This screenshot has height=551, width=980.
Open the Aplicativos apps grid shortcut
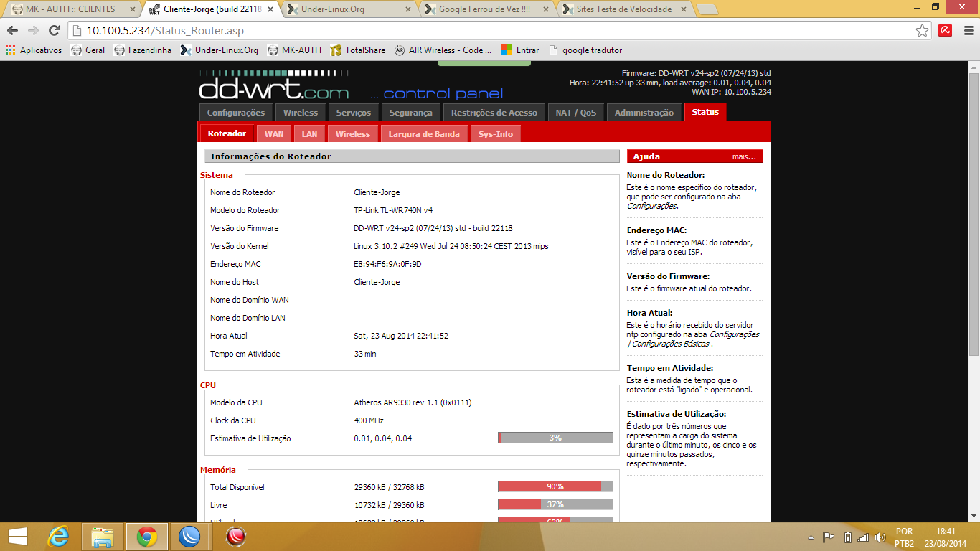pyautogui.click(x=34, y=50)
